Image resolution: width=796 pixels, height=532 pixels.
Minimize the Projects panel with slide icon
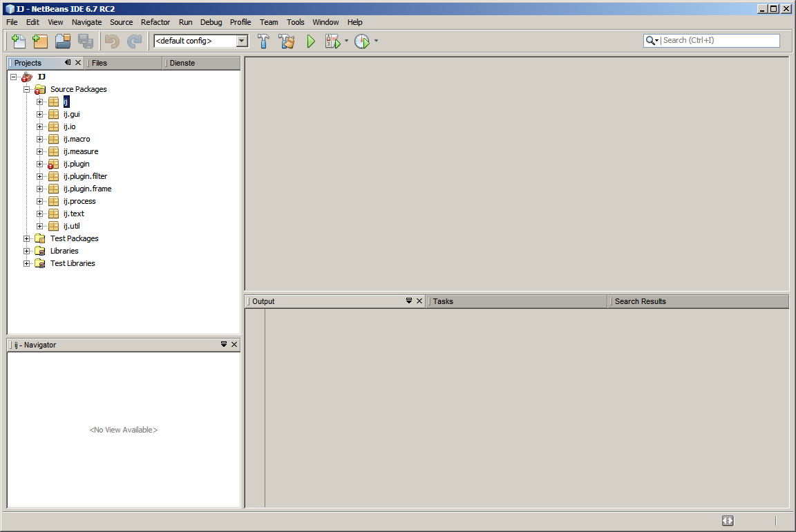(x=68, y=63)
